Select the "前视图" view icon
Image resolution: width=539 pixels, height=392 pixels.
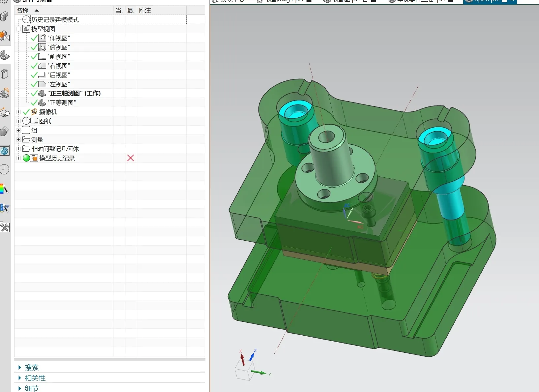click(42, 56)
